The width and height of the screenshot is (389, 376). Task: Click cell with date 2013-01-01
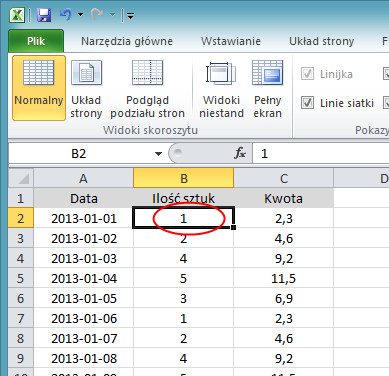coord(83,218)
